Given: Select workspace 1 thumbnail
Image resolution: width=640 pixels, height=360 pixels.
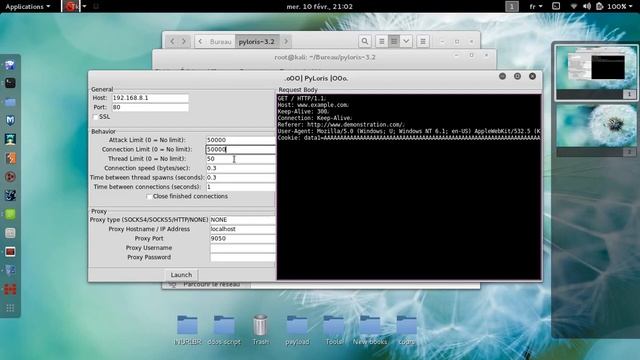Looking at the screenshot, I should [x=596, y=72].
